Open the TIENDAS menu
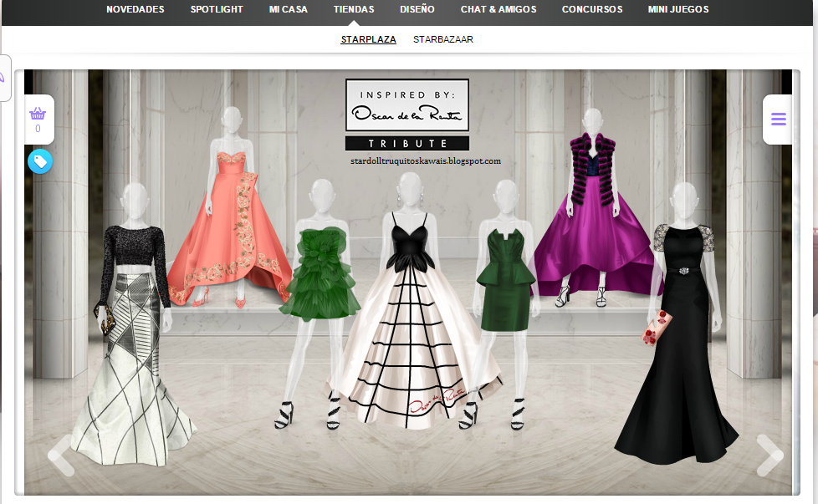 354,9
